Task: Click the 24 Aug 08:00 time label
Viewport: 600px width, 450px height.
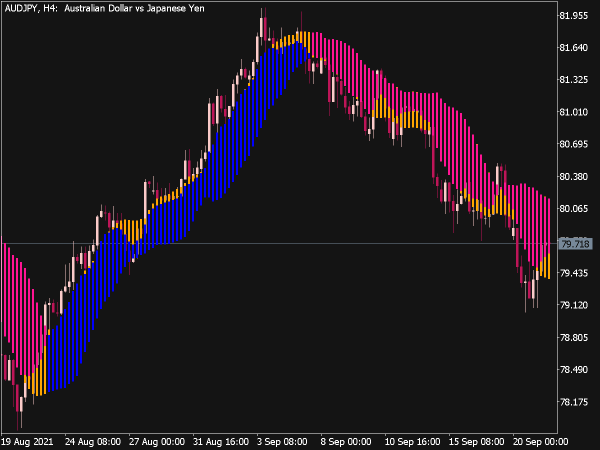Action: (x=93, y=442)
